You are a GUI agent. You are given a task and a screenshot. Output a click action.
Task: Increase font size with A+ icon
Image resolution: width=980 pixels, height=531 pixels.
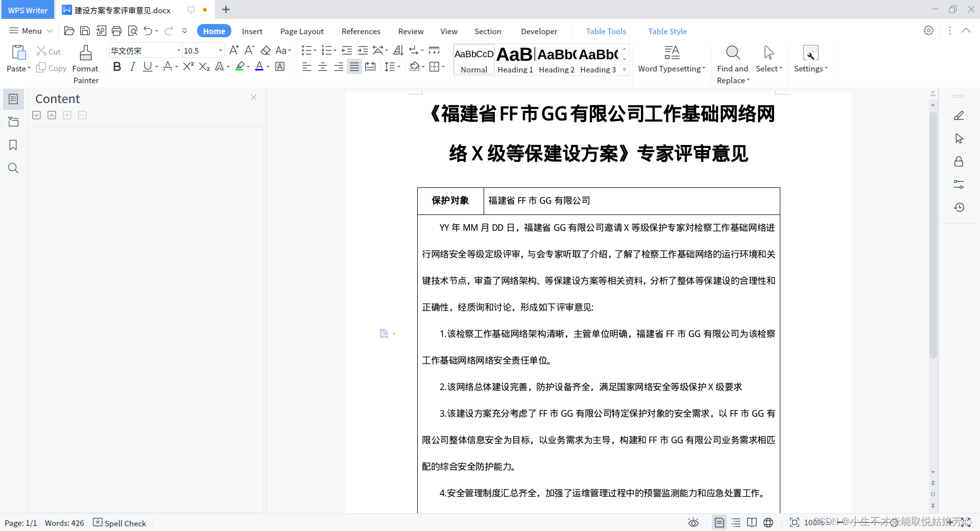point(234,50)
